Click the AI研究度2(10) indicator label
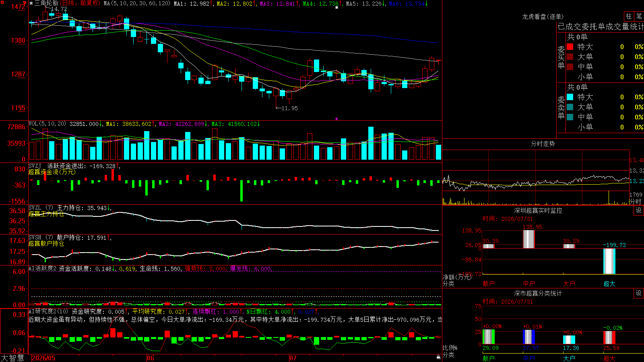The height and width of the screenshot is (362, 644). [49, 311]
